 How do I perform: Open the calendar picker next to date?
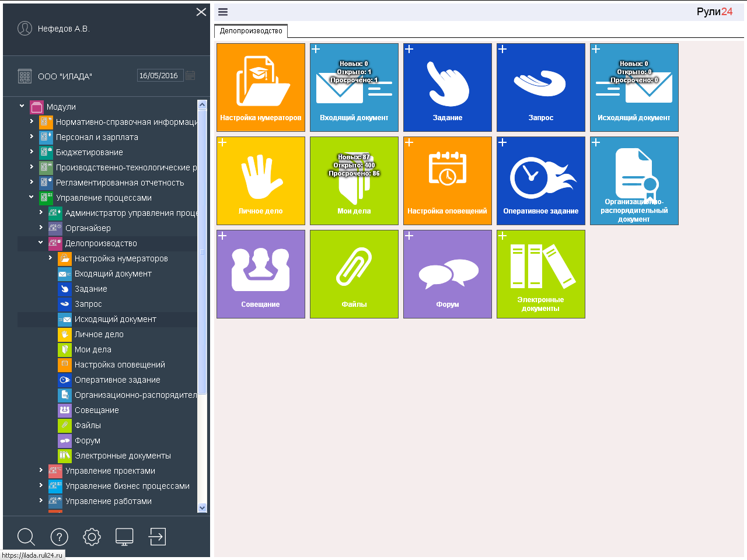coord(190,75)
